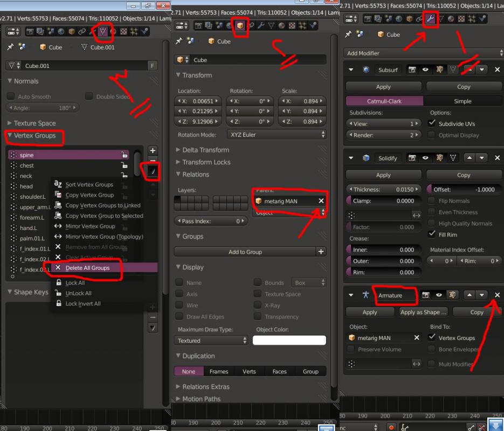Click Material sphere tab in Transform panel
This screenshot has height=431, width=504.
281,25
